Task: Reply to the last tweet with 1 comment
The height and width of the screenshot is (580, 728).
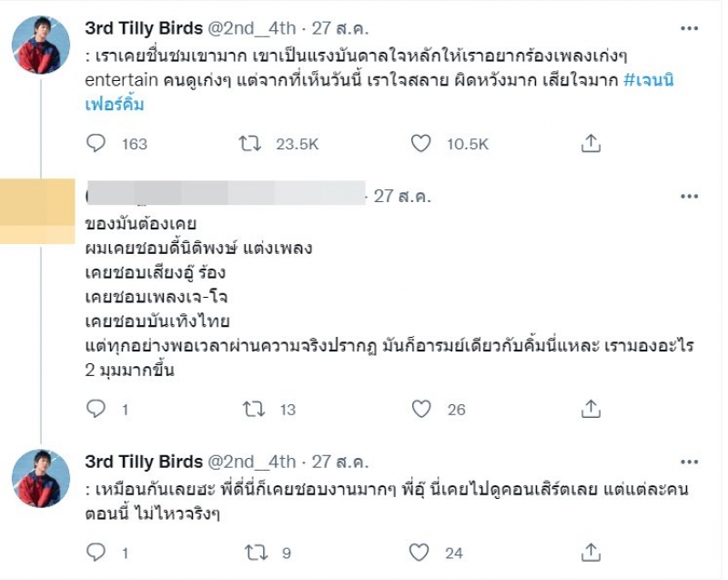Action: point(96,553)
